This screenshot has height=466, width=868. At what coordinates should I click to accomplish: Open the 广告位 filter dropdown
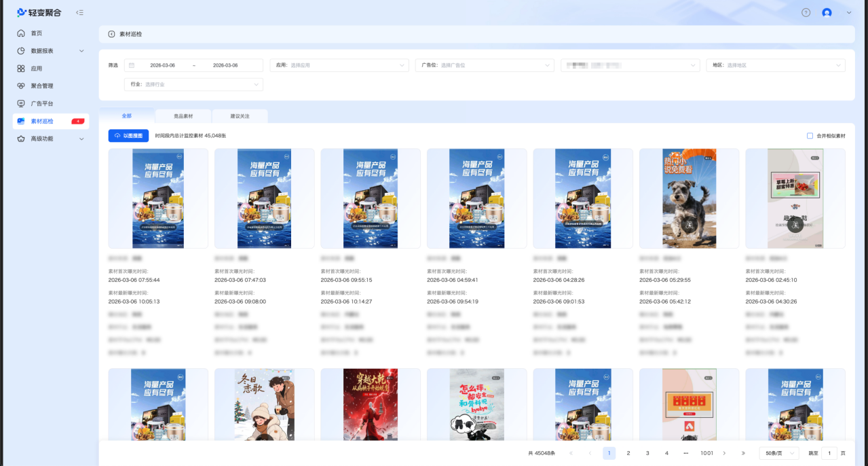[485, 65]
